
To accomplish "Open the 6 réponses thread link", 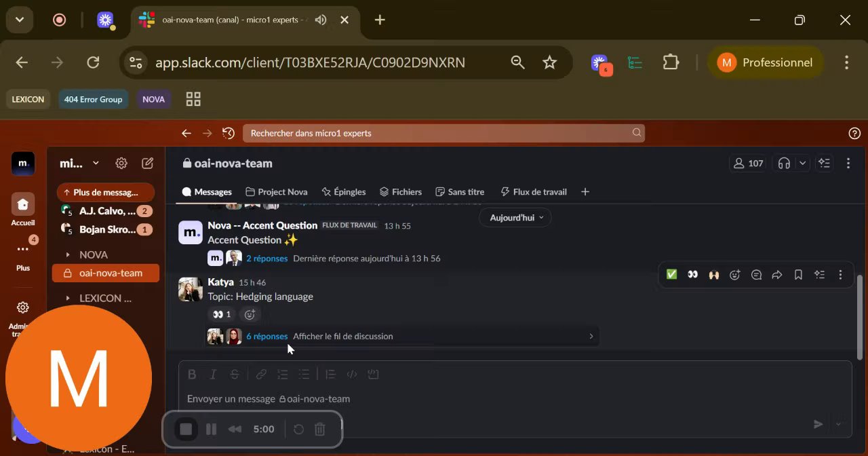I will click(267, 336).
